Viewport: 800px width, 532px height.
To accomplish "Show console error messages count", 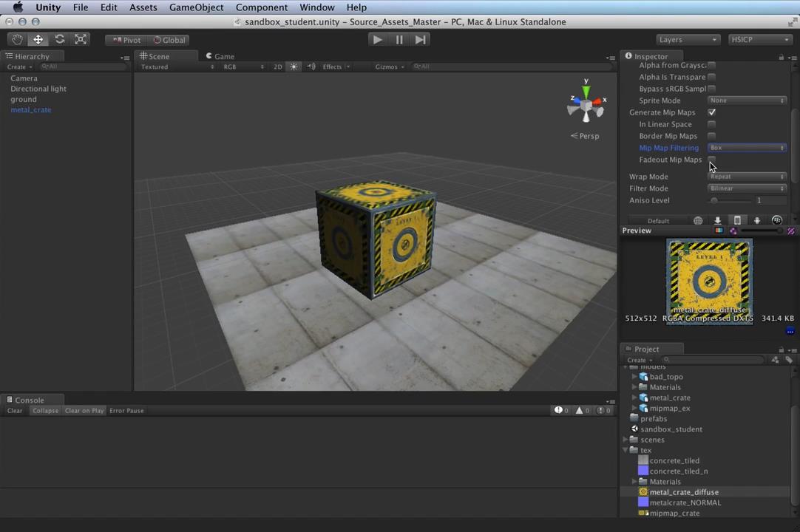I will (x=604, y=410).
